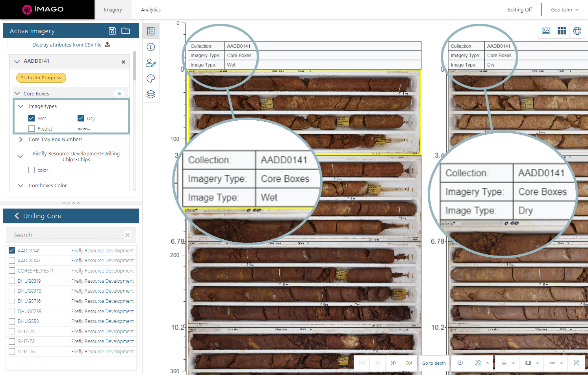Check the CORESHEDTEST1 drill hole
Image resolution: width=588 pixels, height=375 pixels.
pos(12,271)
